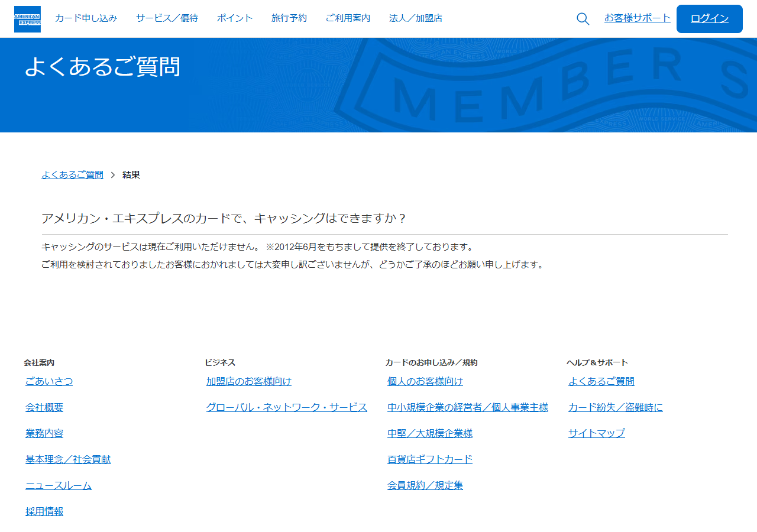
Task: Click the 会社案内 footer heading
Action: pos(39,362)
